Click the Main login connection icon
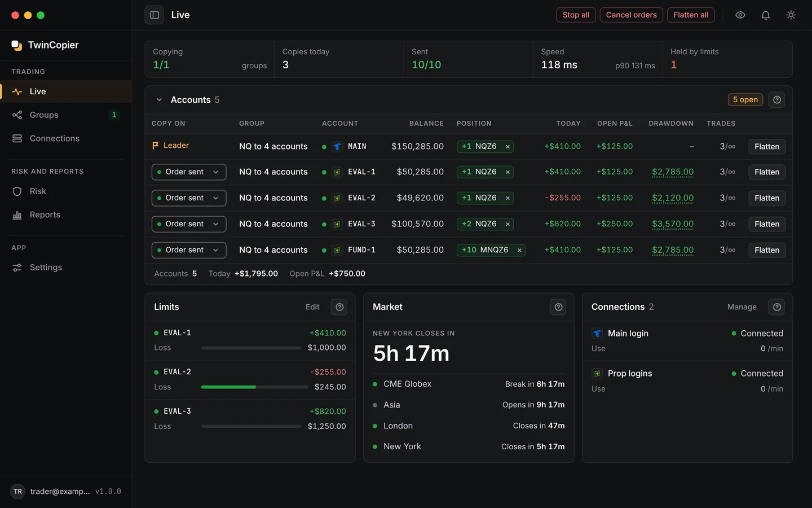The width and height of the screenshot is (812, 508). tap(597, 334)
